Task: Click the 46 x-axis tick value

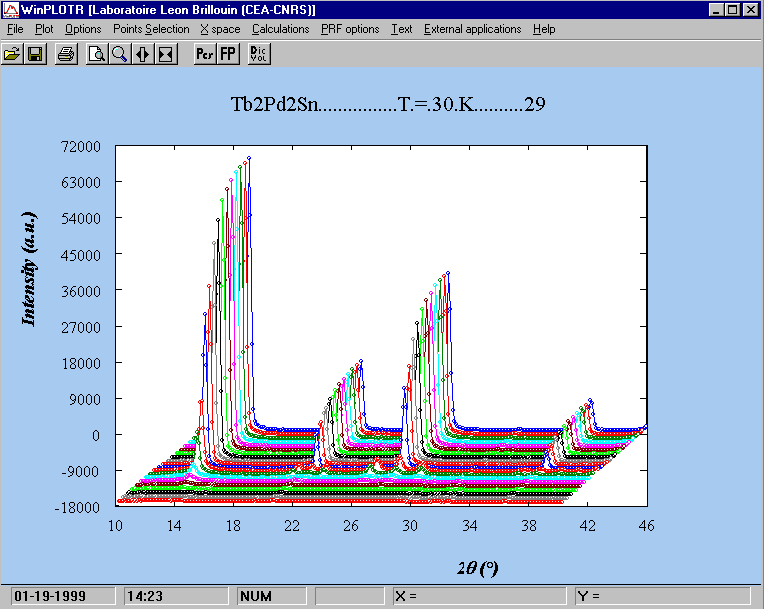Action: tap(646, 526)
